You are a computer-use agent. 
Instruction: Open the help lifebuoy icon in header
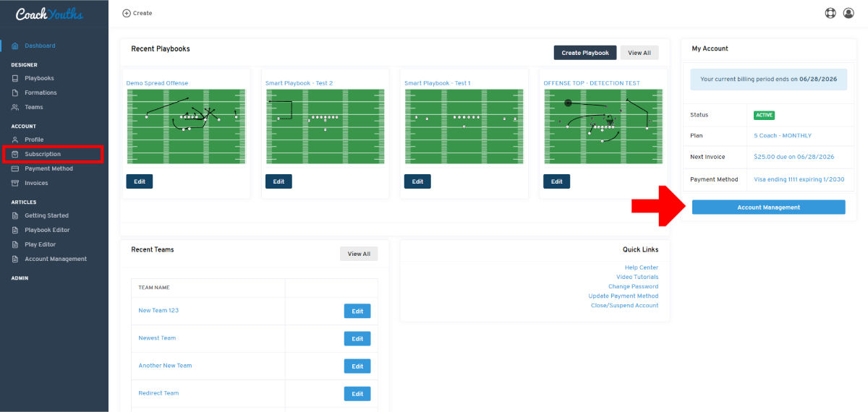(x=830, y=13)
